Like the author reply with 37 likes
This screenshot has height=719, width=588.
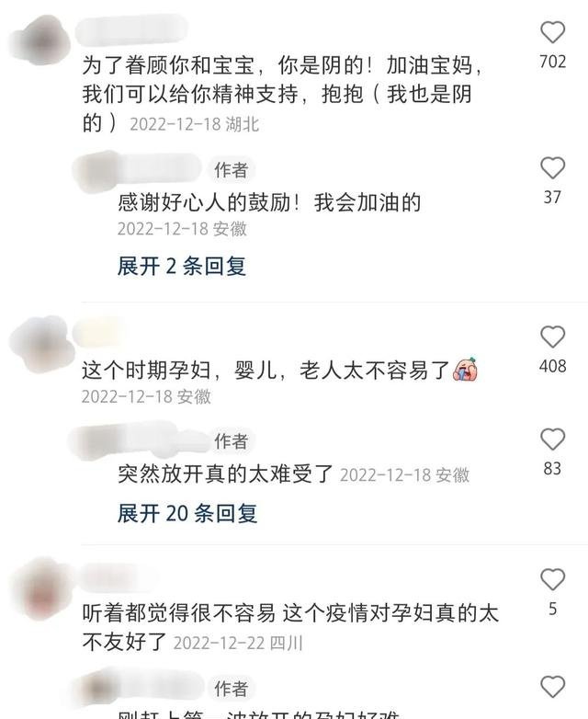[552, 168]
